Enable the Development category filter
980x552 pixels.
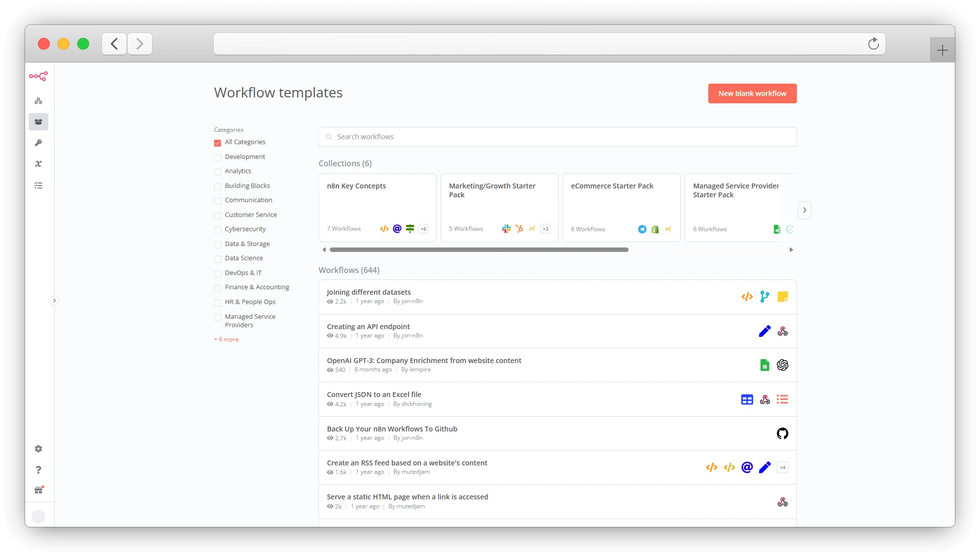point(218,157)
